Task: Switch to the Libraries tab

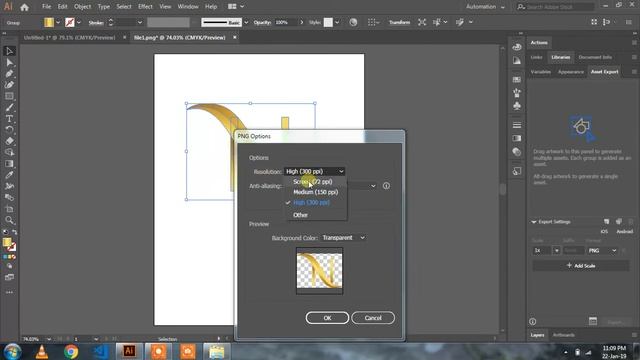Action: 560,57
